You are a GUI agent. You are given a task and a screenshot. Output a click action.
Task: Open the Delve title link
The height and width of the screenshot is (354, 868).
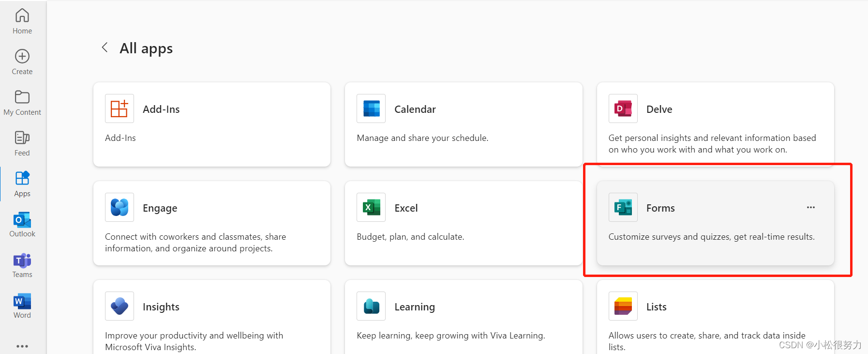pyautogui.click(x=659, y=109)
